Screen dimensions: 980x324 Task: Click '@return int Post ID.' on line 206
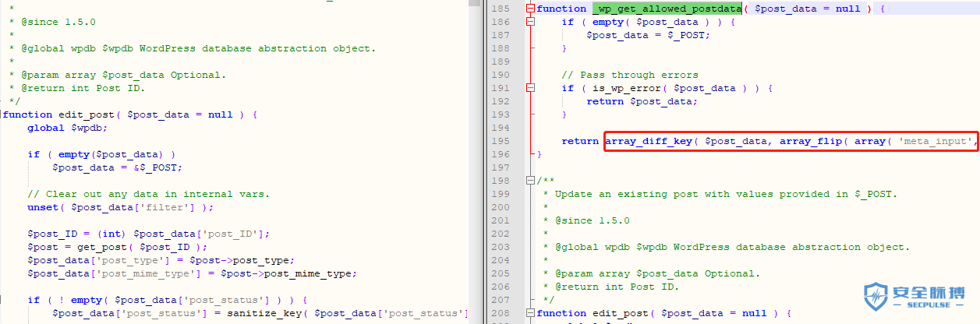[x=617, y=287]
